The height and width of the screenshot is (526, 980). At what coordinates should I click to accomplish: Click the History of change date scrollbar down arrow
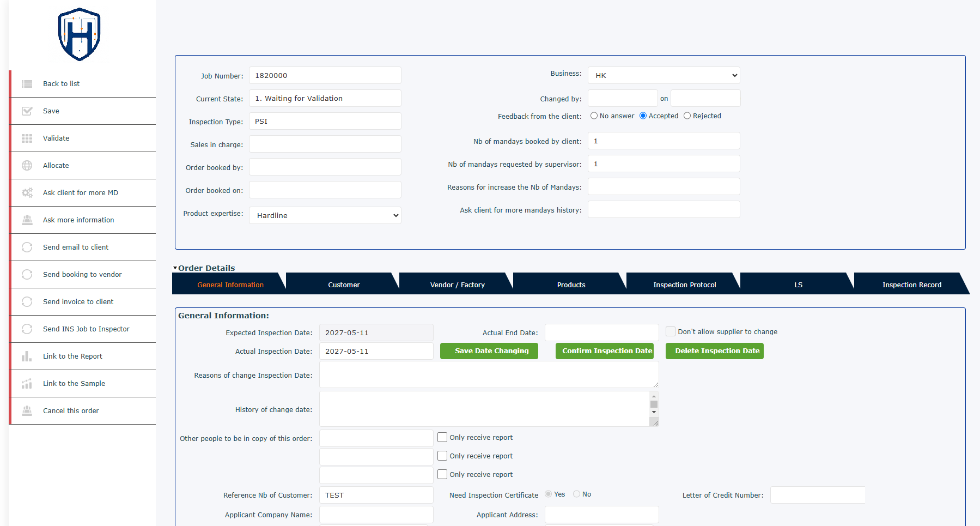click(654, 413)
